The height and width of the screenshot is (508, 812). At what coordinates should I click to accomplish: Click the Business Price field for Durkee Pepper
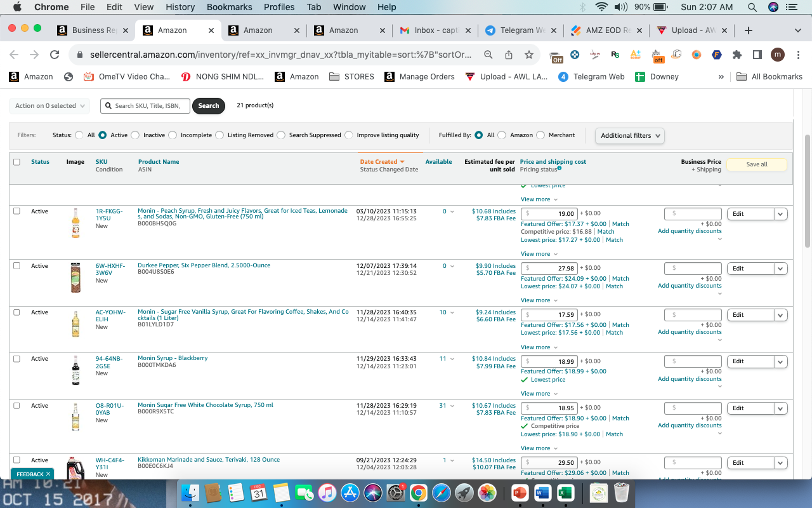point(693,269)
